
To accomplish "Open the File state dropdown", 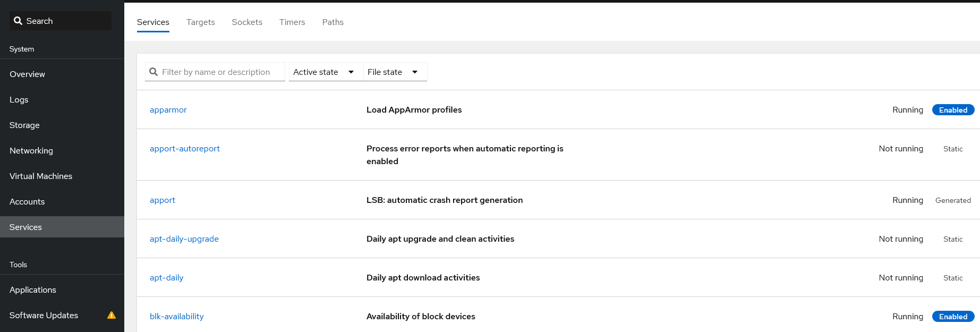I will tap(393, 72).
